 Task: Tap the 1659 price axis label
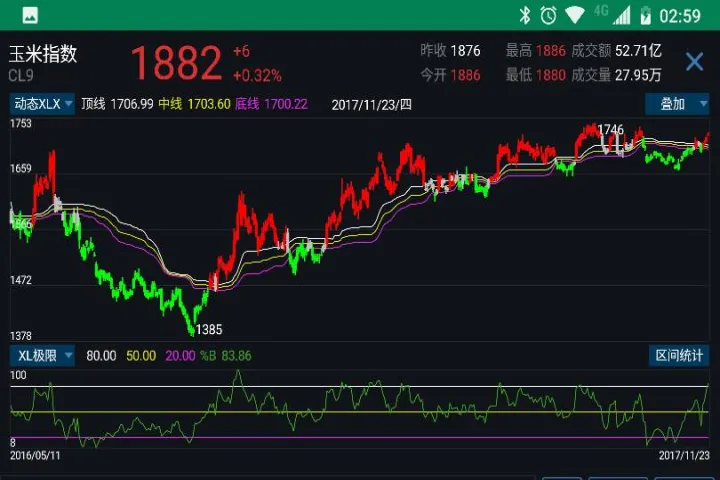(21, 169)
